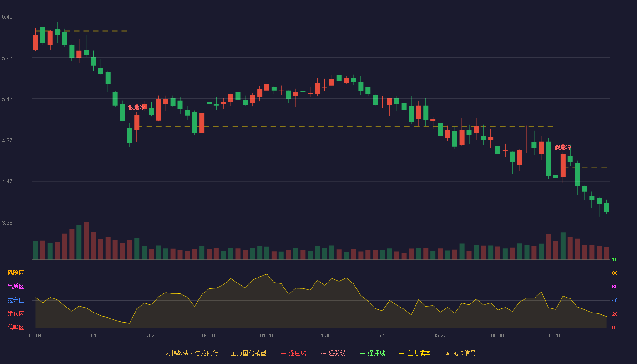Select the 建仓区 zone label
Screen dimensions: 637x364
(15, 314)
